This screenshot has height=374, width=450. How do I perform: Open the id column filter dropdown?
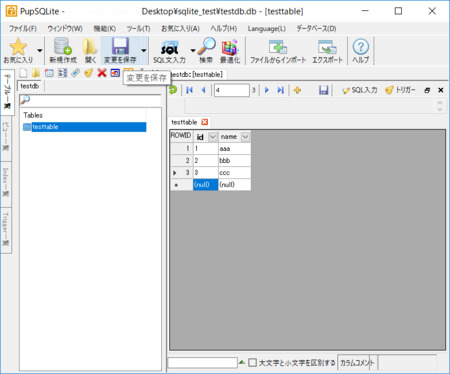pyautogui.click(x=212, y=137)
